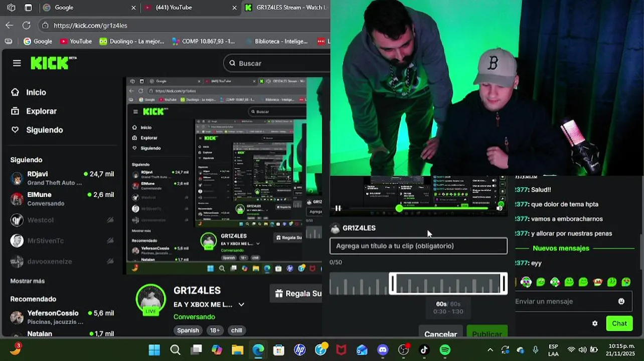Mute the clip preview volume

click(x=500, y=208)
